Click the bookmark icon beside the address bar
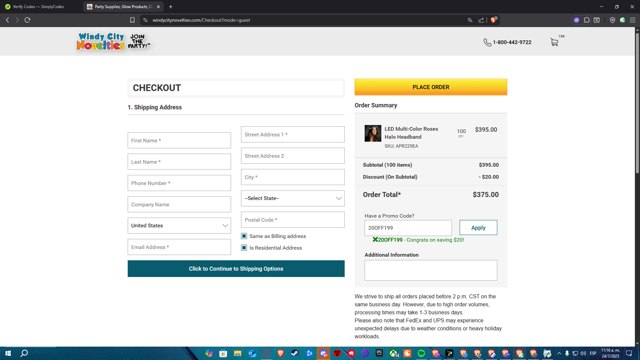 pyautogui.click(x=132, y=20)
